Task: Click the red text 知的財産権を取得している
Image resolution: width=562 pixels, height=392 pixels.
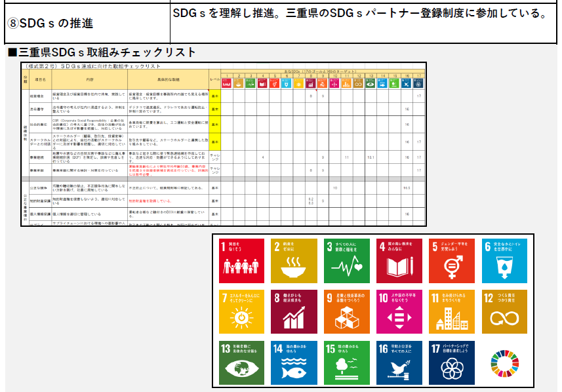Action: pos(150,201)
